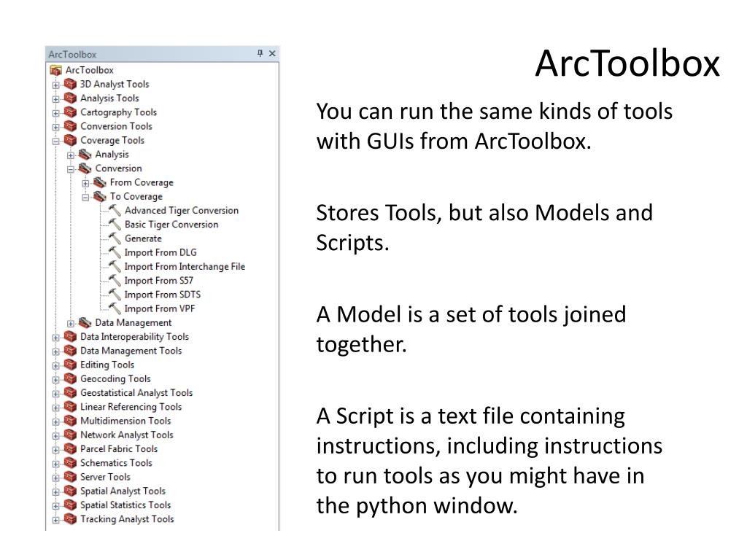Viewport: 747px width, 560px height.
Task: Click the Geocoding Tools toolbox icon
Action: point(70,379)
